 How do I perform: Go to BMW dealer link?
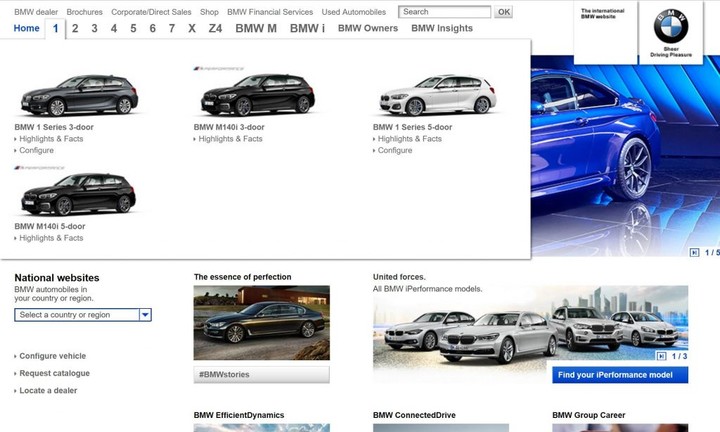pyautogui.click(x=36, y=12)
